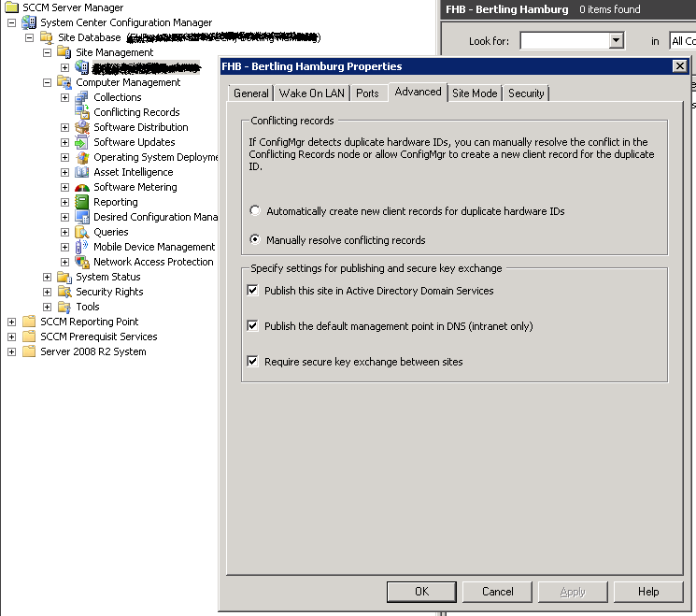Screen dimensions: 696x616
Task: Click the redacted site server icon under Site Management
Action: tap(81, 67)
